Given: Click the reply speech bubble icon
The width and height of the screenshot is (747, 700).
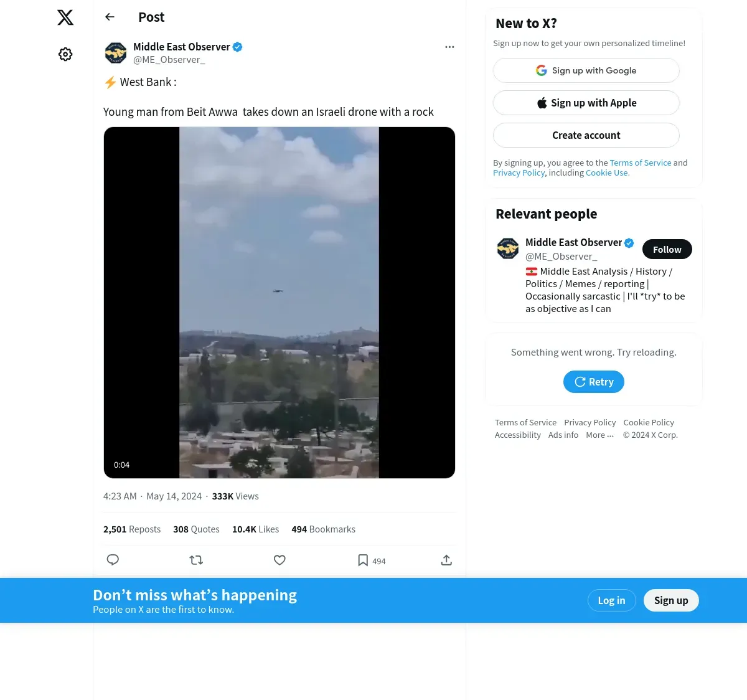Looking at the screenshot, I should click(113, 560).
